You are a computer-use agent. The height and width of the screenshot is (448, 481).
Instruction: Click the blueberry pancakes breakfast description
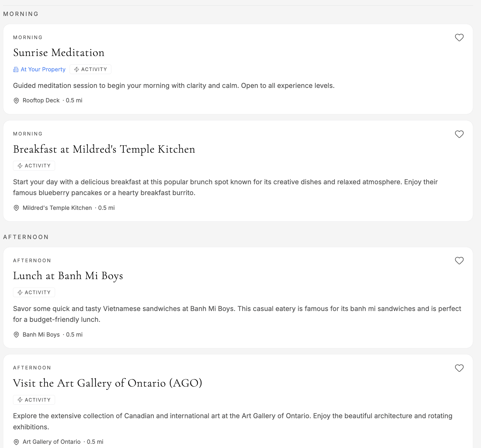[x=225, y=187]
